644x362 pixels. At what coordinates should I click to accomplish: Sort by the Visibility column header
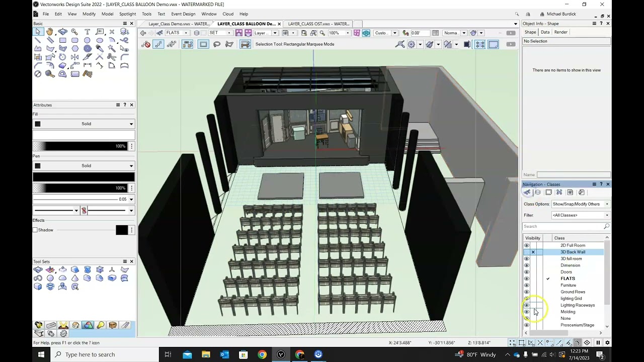pos(533,238)
